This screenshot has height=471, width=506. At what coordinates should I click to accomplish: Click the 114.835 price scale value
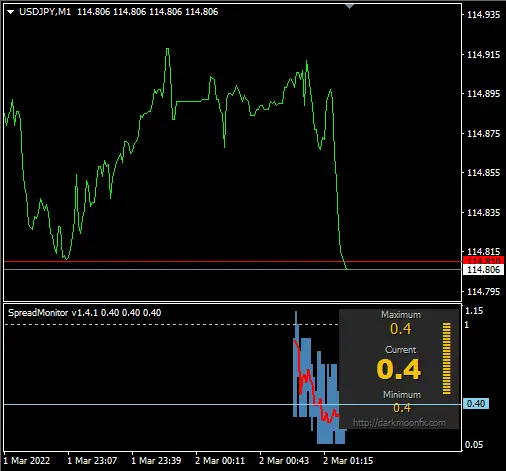pyautogui.click(x=483, y=212)
